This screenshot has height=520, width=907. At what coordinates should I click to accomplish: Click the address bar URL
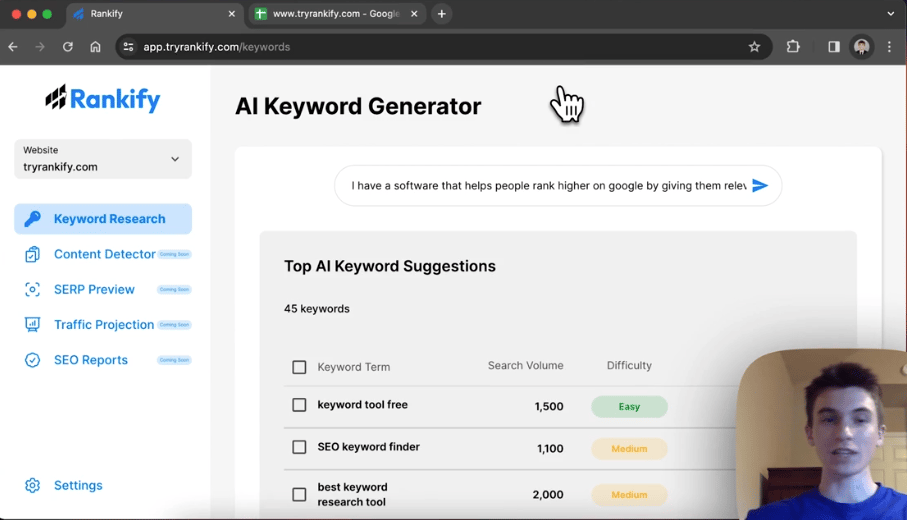[x=216, y=47]
